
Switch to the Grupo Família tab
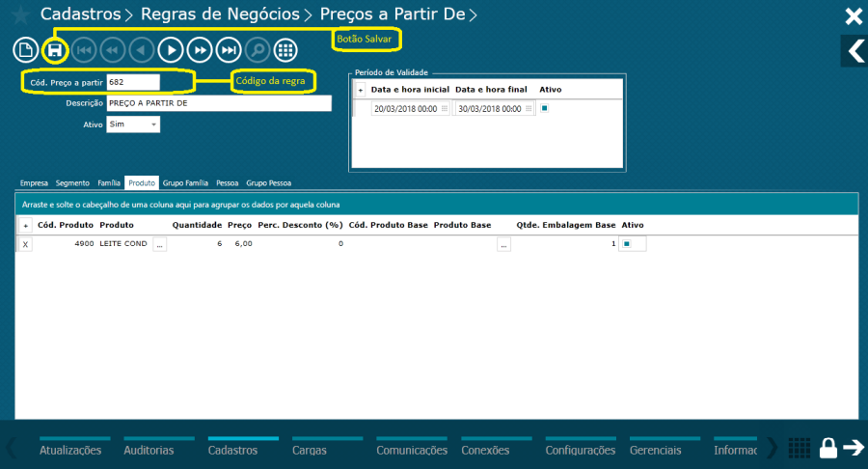tap(185, 182)
